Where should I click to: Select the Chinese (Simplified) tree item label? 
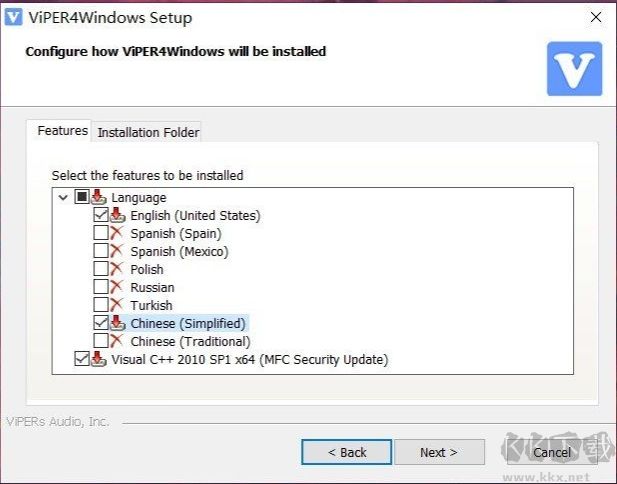coord(188,323)
